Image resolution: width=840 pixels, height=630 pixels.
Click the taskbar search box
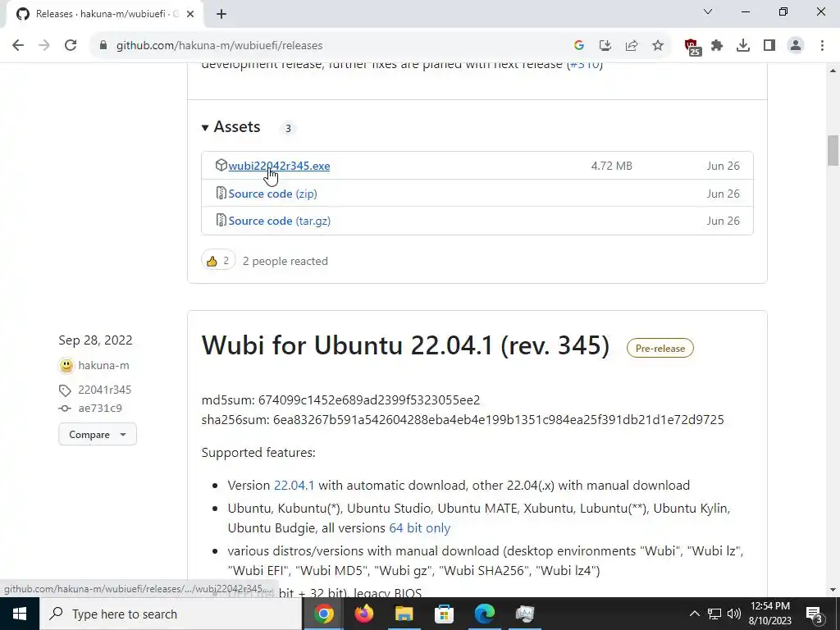click(x=171, y=614)
